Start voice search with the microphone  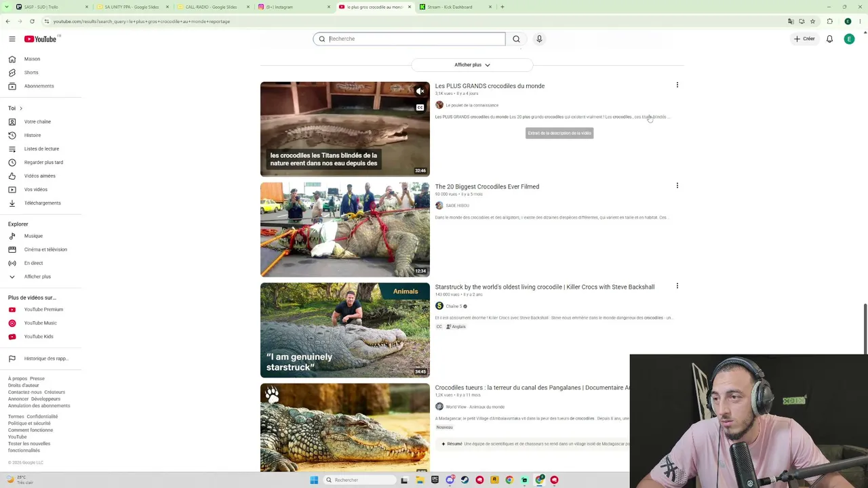[539, 39]
